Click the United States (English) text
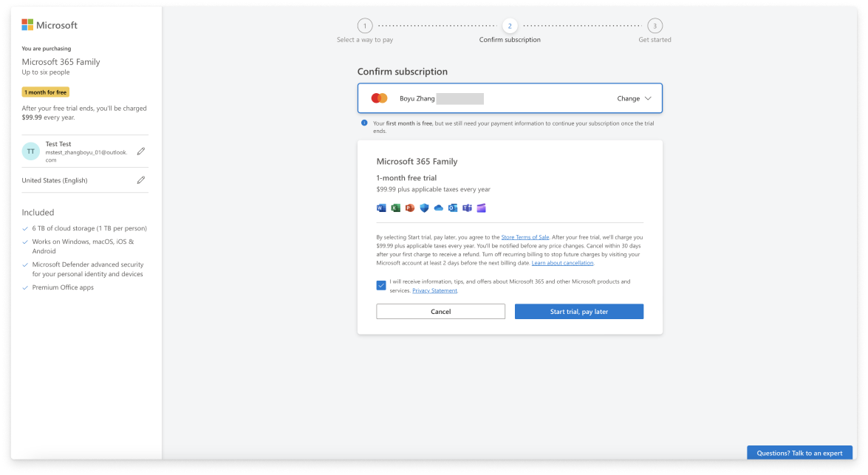The image size is (868, 475). pyautogui.click(x=54, y=180)
